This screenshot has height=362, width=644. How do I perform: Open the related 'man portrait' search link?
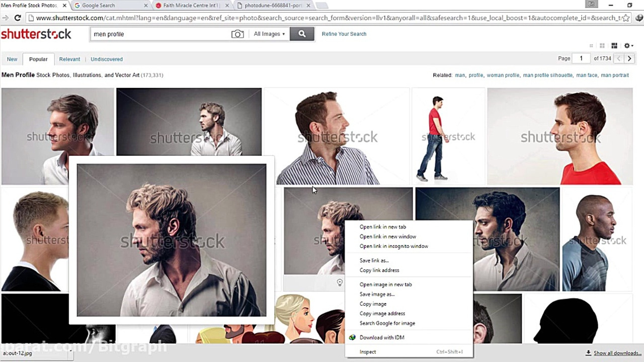[615, 75]
